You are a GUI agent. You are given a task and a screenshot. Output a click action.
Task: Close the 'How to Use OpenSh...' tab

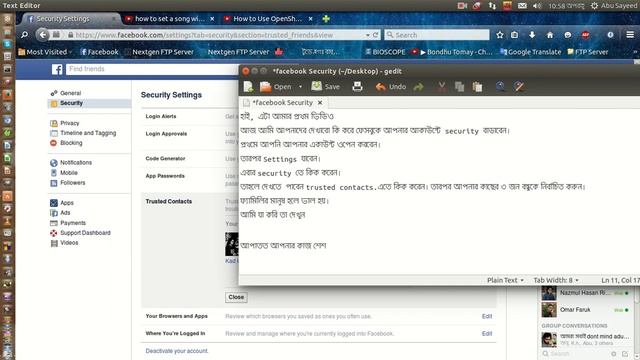pyautogui.click(x=311, y=19)
